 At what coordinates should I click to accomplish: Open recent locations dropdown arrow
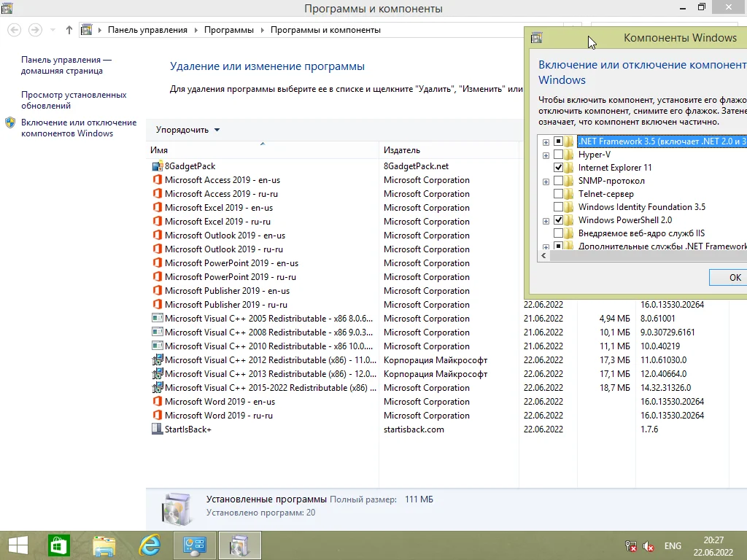click(x=53, y=30)
